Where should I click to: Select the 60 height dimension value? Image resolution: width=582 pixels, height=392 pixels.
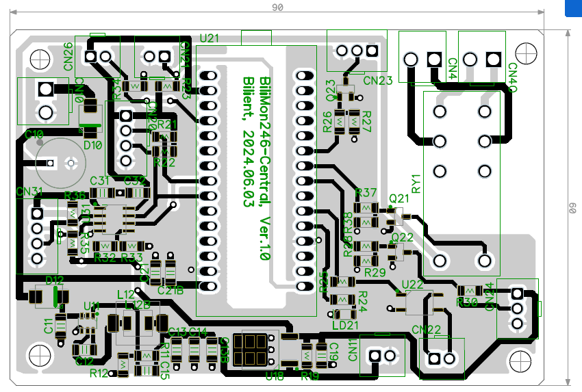point(572,208)
